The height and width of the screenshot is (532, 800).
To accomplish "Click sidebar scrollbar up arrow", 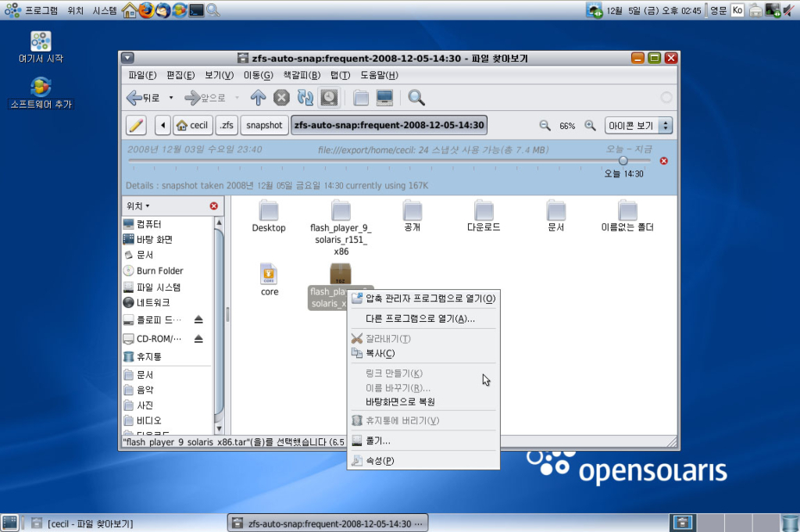I will pyautogui.click(x=219, y=222).
